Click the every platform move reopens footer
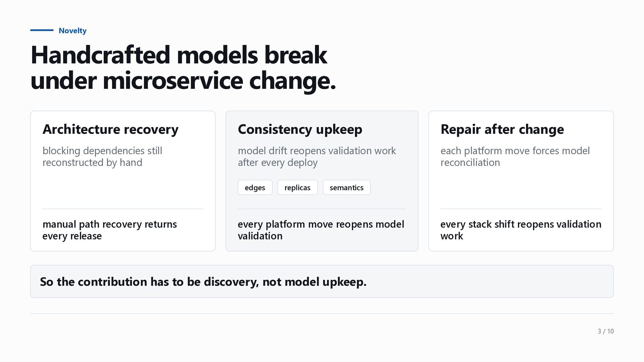 pos(321,230)
